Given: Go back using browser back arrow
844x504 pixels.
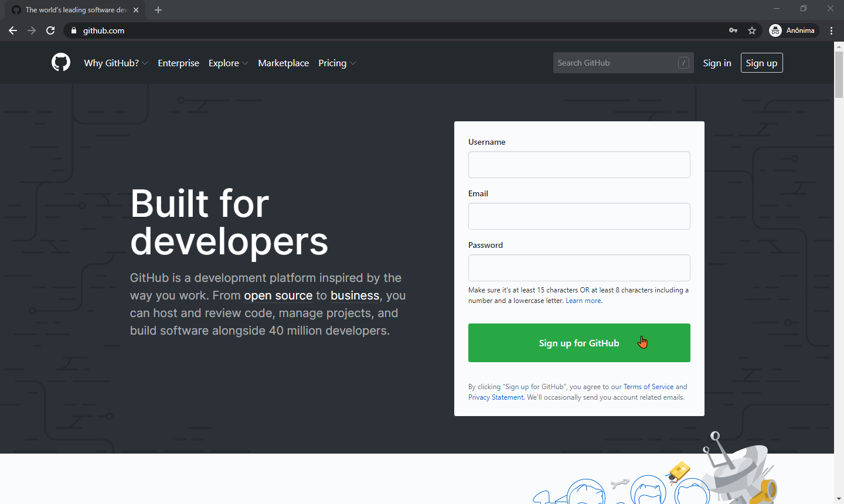Looking at the screenshot, I should 13,30.
